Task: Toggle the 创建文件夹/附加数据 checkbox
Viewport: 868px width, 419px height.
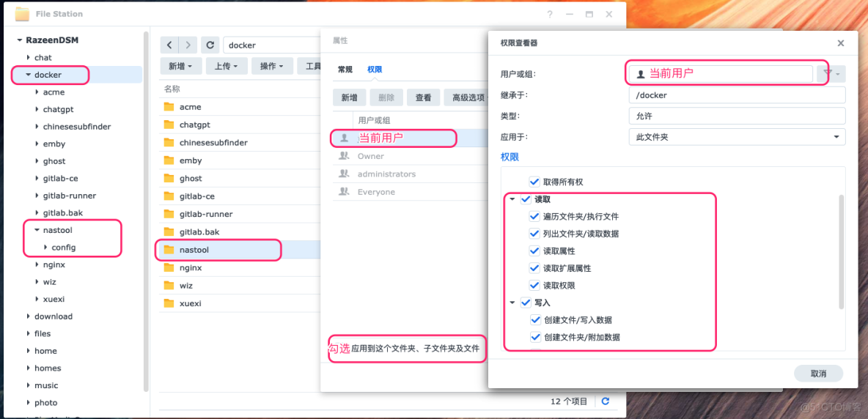Action: [x=534, y=337]
